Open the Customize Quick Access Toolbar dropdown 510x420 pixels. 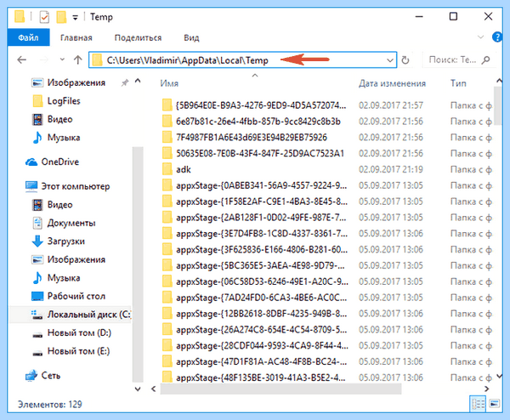coord(75,18)
